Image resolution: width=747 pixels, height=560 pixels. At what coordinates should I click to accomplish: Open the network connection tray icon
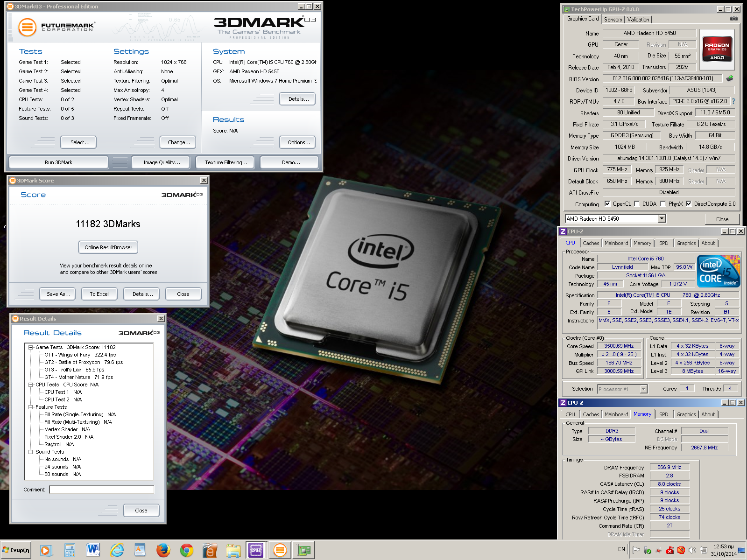[x=704, y=550]
